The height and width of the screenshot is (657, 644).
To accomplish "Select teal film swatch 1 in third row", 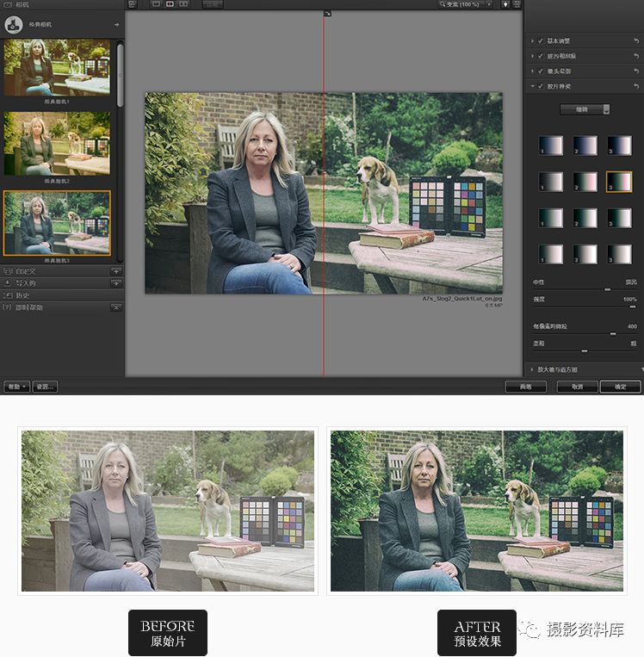I will (x=550, y=219).
